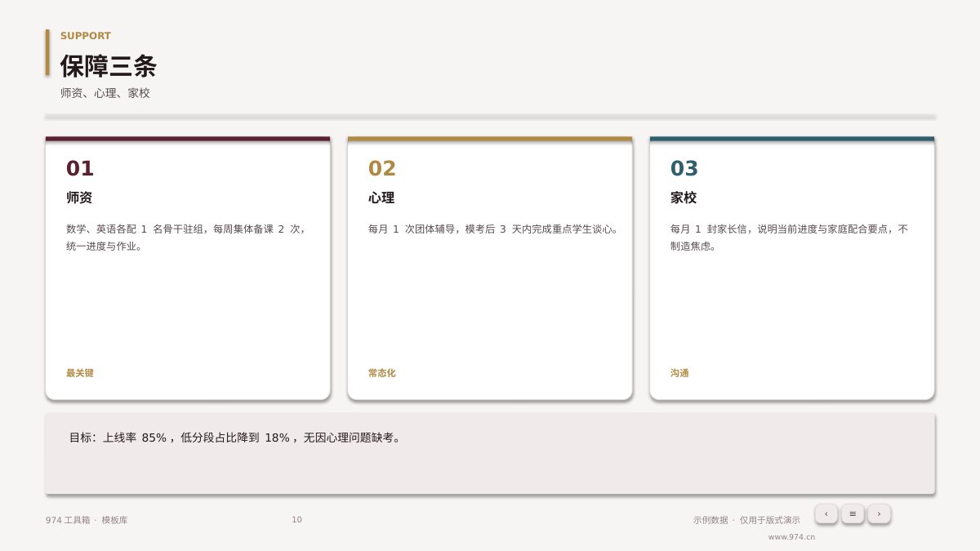Click the www.974.cn link

pos(791,537)
